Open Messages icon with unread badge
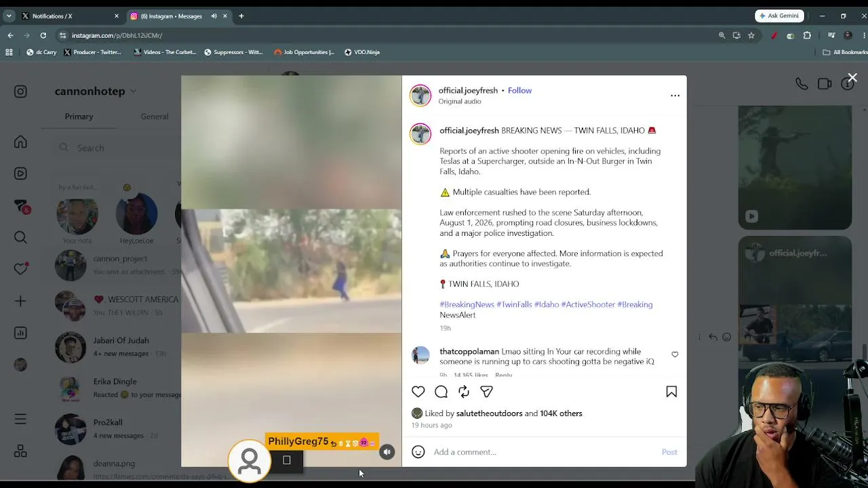 point(21,206)
